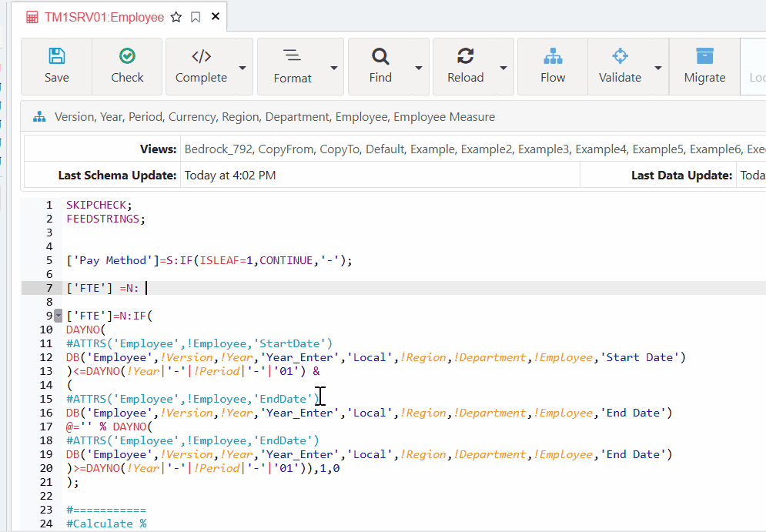
Task: Expand the Format dropdown arrow
Action: pyautogui.click(x=334, y=68)
